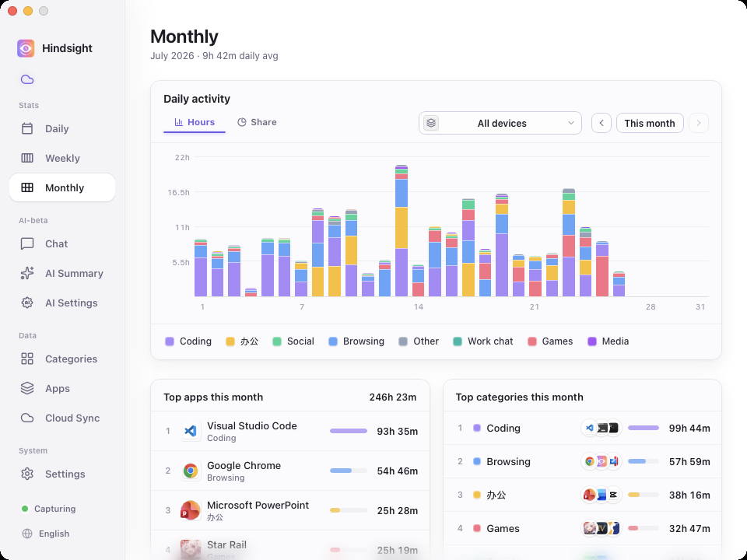Click the bar chart icon beside Hours
The height and width of the screenshot is (560, 747).
(179, 122)
